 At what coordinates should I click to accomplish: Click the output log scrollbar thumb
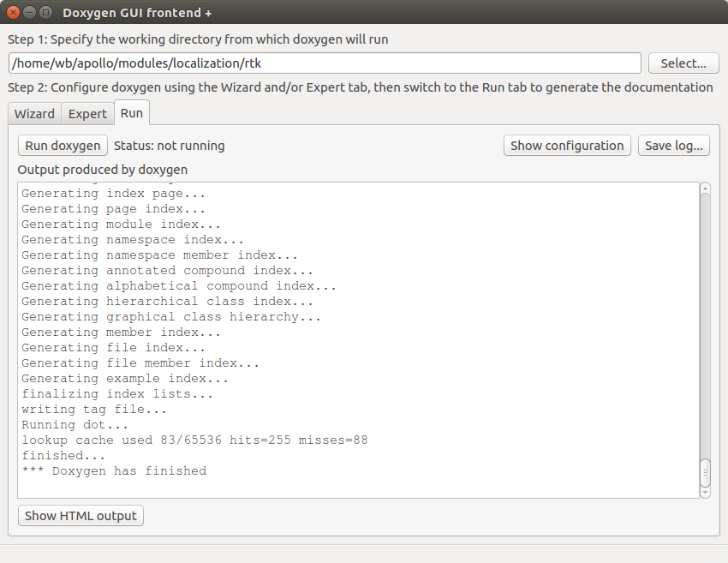coord(705,472)
